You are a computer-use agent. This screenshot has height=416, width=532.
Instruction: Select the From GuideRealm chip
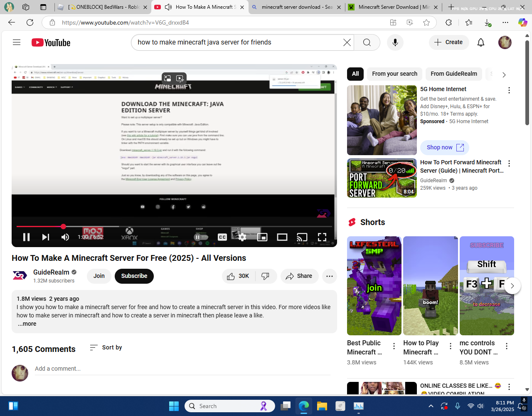click(x=454, y=74)
